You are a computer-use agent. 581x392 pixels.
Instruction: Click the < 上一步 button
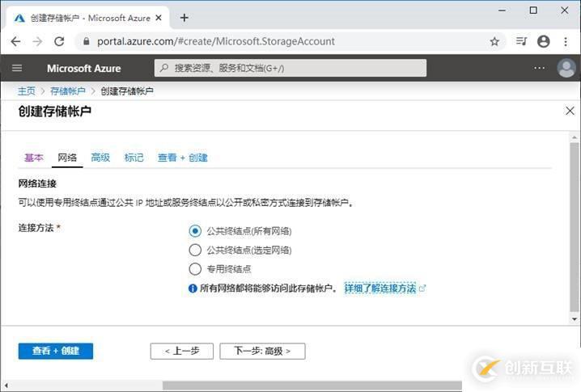pyautogui.click(x=182, y=351)
